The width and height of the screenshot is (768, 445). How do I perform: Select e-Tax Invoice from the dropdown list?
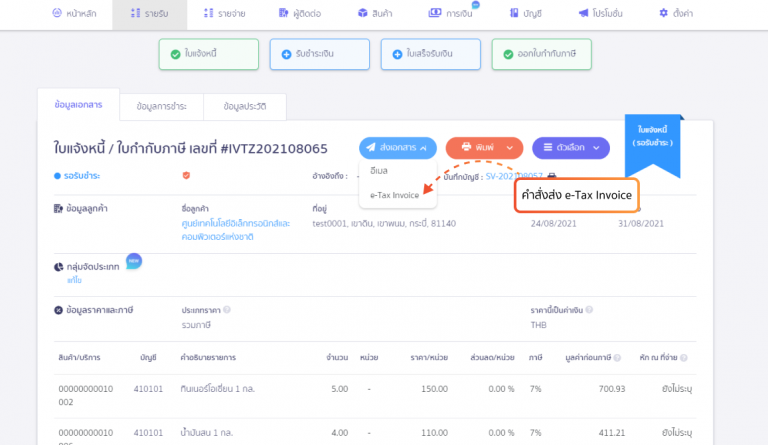point(394,195)
